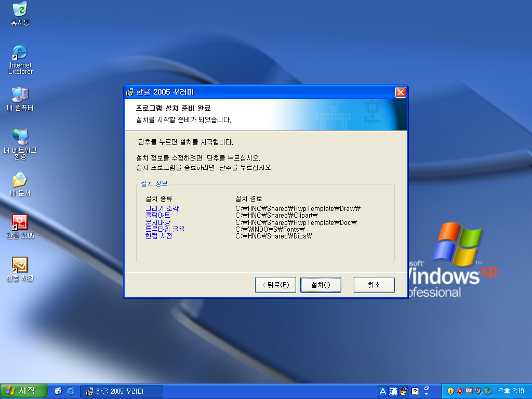Click the 설치 종류 column header text
Image resolution: width=532 pixels, height=399 pixels.
159,198
